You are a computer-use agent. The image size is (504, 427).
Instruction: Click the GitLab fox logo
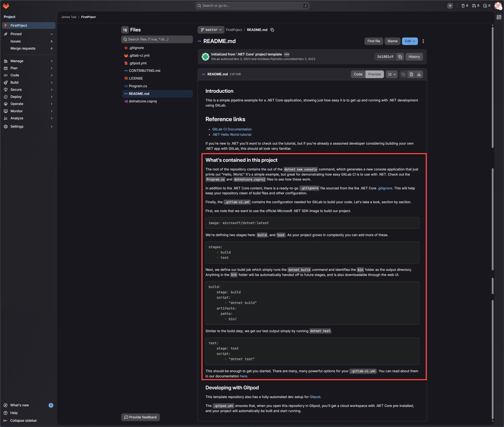[x=6, y=6]
